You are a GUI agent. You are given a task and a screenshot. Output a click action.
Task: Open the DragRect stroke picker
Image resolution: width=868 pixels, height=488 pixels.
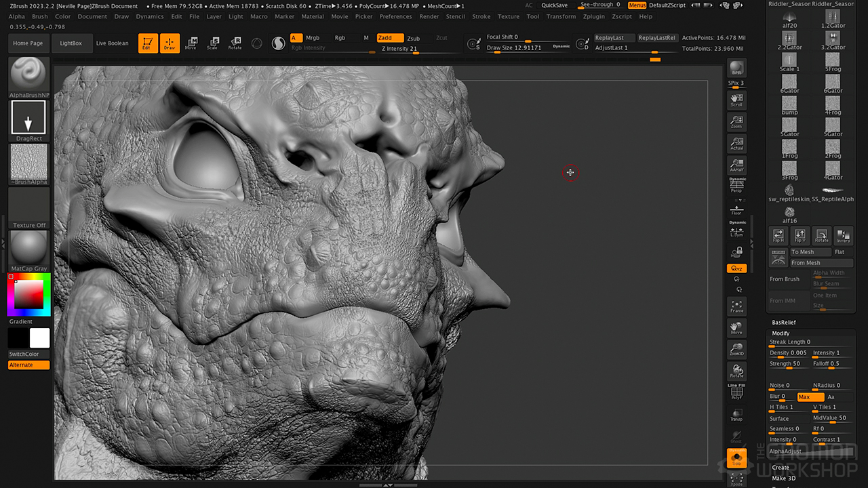[28, 118]
